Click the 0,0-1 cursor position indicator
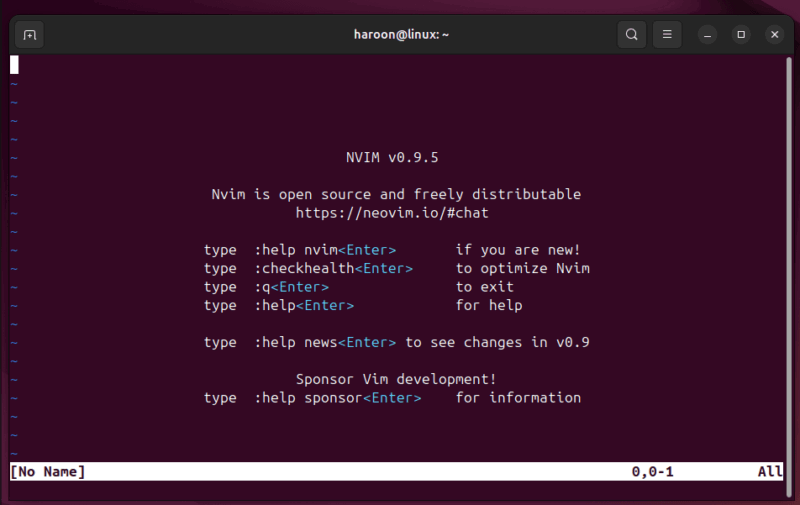Screen dimensions: 800x505 click(x=653, y=472)
